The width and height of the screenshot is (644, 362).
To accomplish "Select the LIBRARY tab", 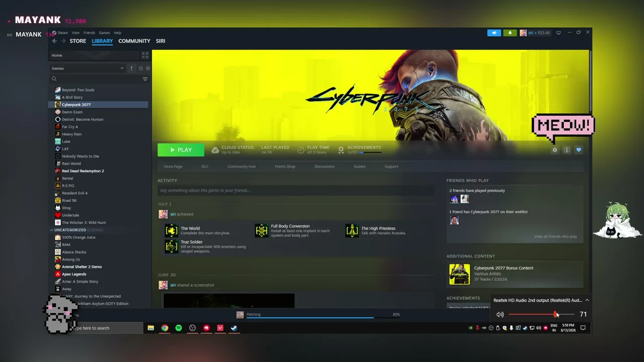I will [x=102, y=41].
